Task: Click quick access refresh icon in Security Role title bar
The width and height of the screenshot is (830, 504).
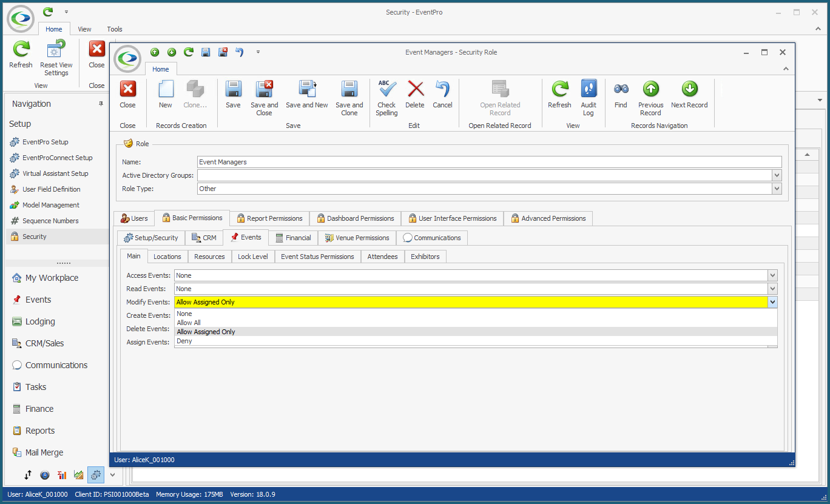Action: (x=189, y=52)
